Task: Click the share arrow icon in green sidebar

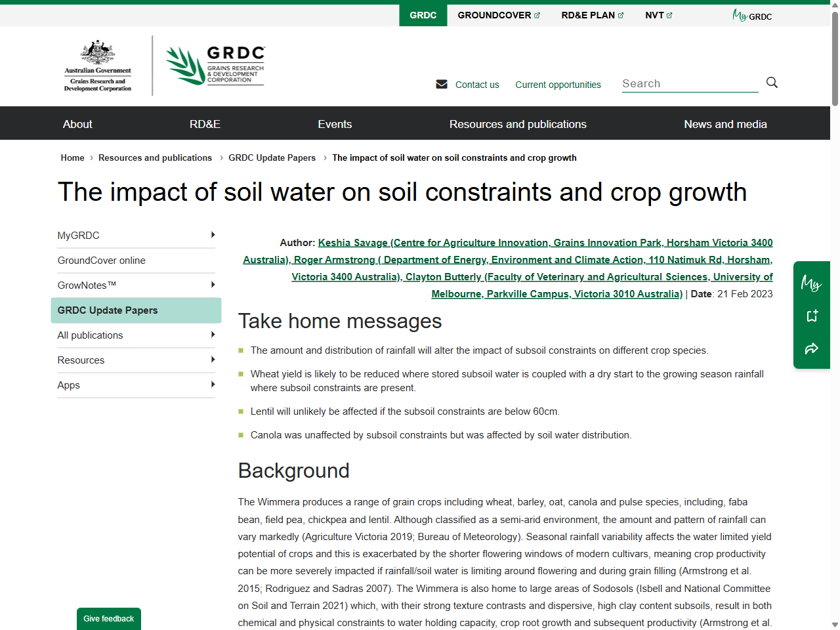Action: [x=812, y=348]
